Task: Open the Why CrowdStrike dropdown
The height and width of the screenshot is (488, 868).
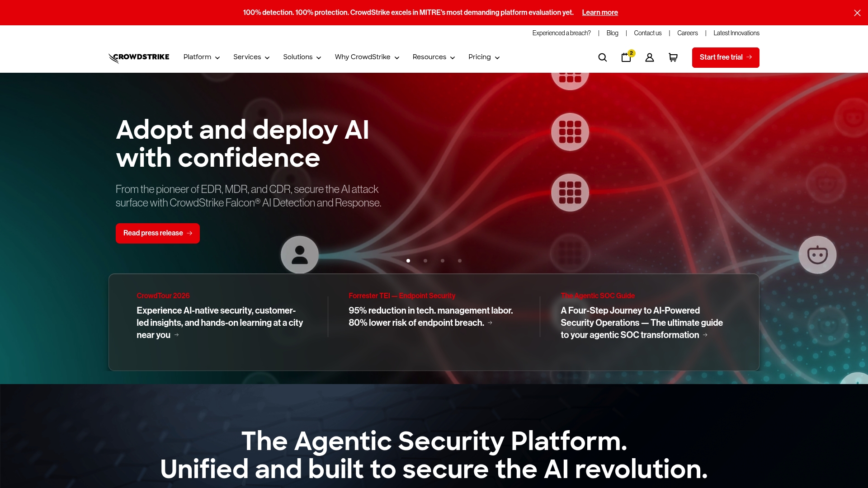Action: point(367,57)
